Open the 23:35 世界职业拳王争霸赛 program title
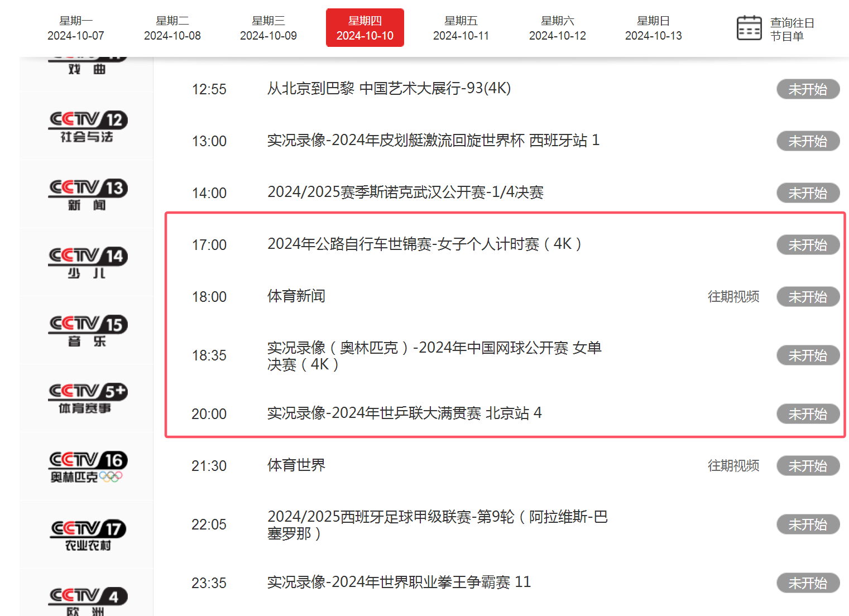The height and width of the screenshot is (616, 849). point(399,583)
